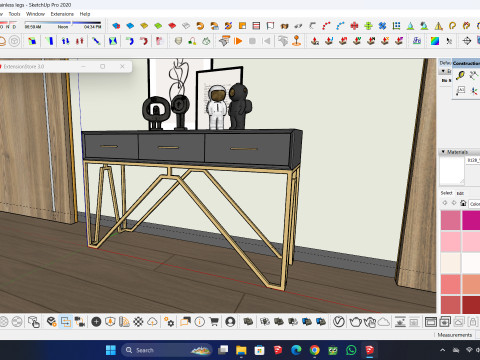The image size is (480, 360).
Task: Click the V-Ray logo render icon
Action: (339, 322)
